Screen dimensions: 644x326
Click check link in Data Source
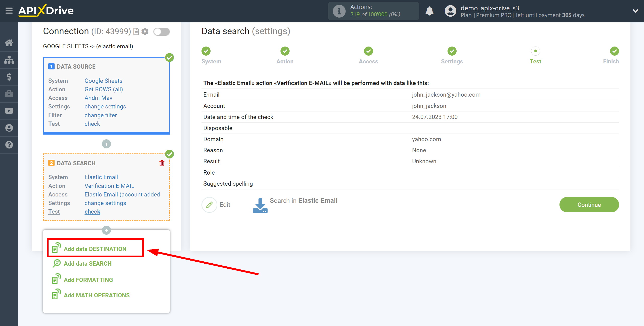92,124
